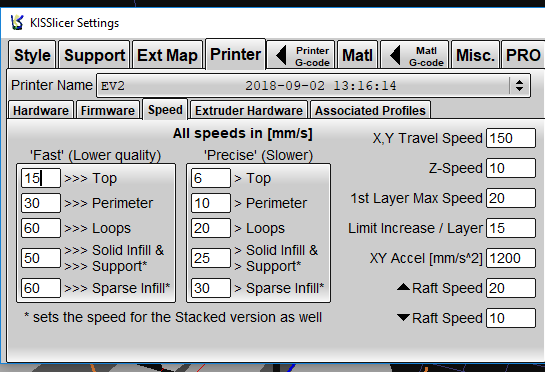
Task: Click the up-triangle icon beside Raft Speed
Action: 403,287
